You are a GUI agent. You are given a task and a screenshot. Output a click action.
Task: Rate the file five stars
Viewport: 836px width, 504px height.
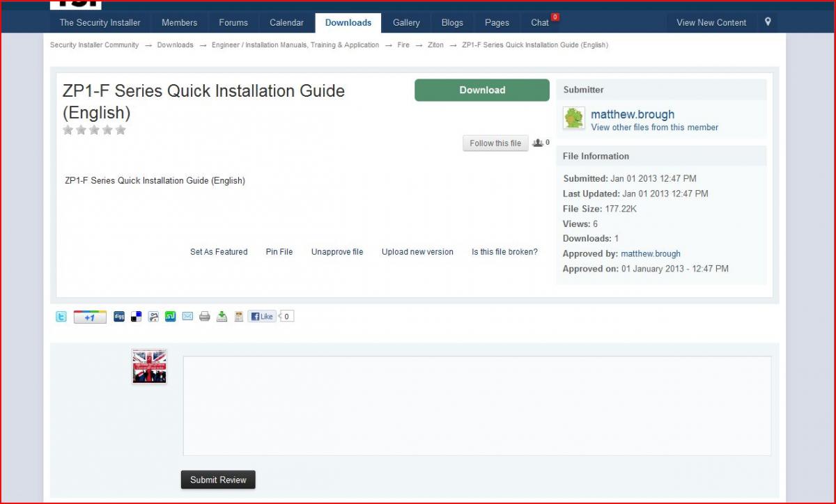(121, 129)
